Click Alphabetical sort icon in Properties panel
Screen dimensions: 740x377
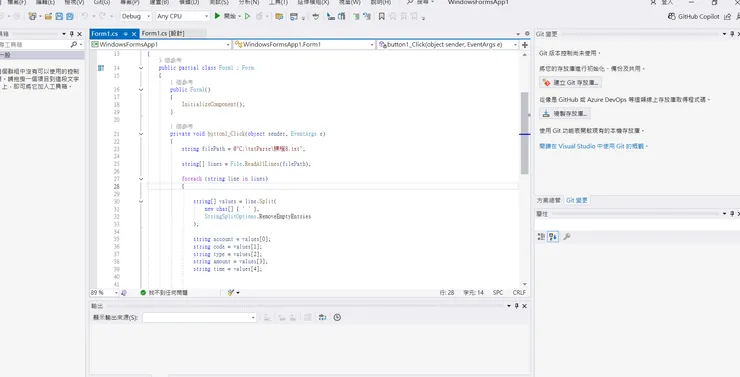553,236
